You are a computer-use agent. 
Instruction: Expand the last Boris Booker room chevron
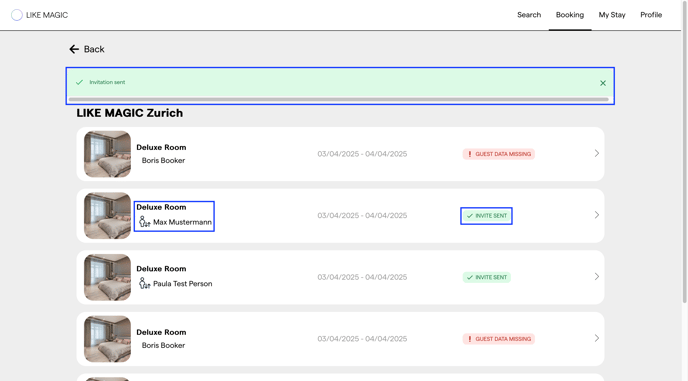597,338
